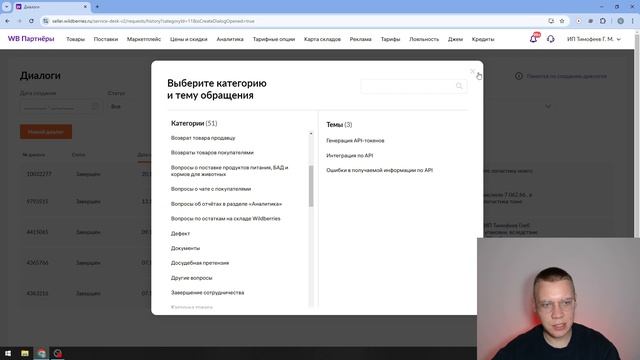Click the site info icon in address bar
640x360 pixels.
pos(46,21)
